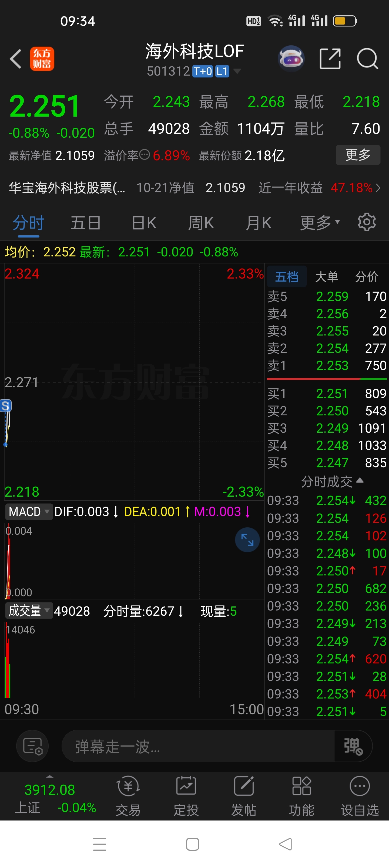The image size is (389, 868).
Task: Tap the current price 2.251
Action: (44, 106)
